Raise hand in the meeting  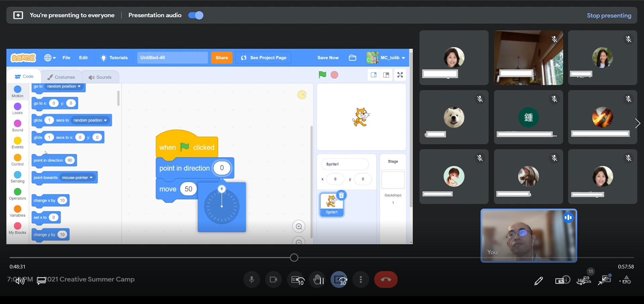317,280
